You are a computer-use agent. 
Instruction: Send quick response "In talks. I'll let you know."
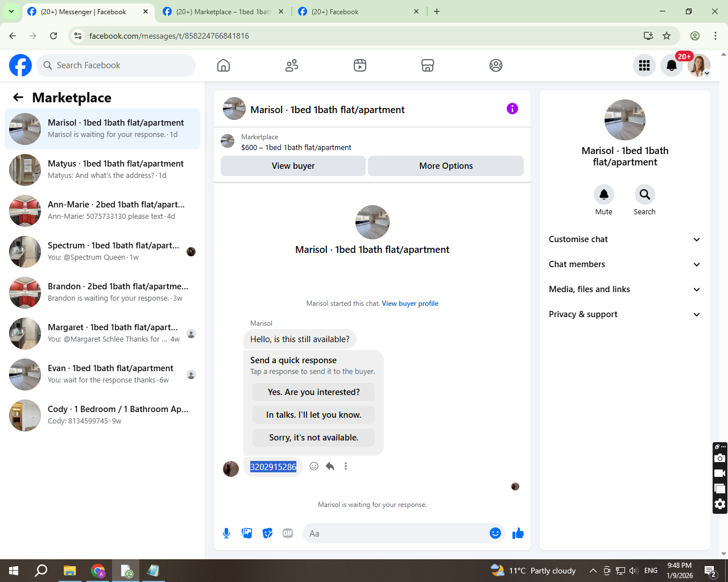pos(313,415)
